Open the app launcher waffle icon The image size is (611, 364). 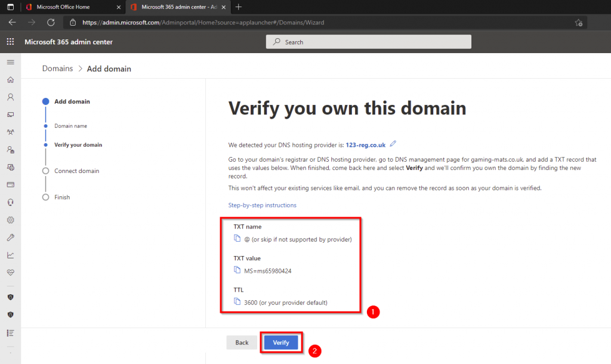point(11,42)
